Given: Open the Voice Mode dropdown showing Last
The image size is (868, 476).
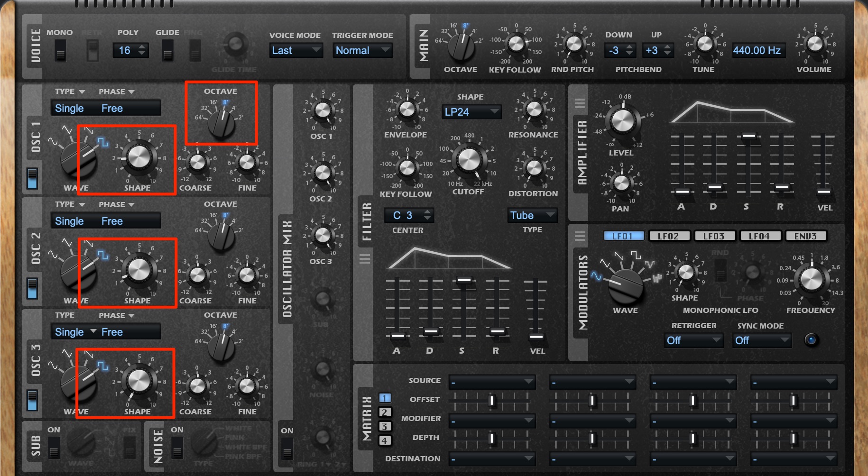Looking at the screenshot, I should click(296, 50).
